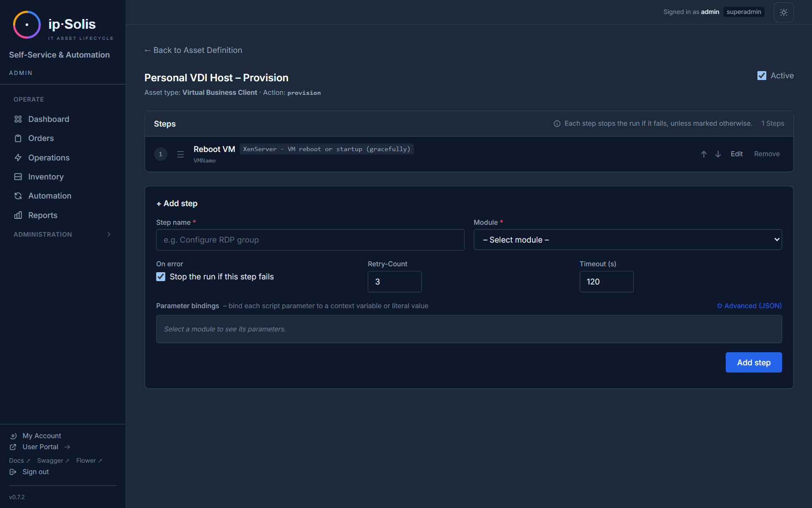Click the User Portal external-link icon

[13, 447]
